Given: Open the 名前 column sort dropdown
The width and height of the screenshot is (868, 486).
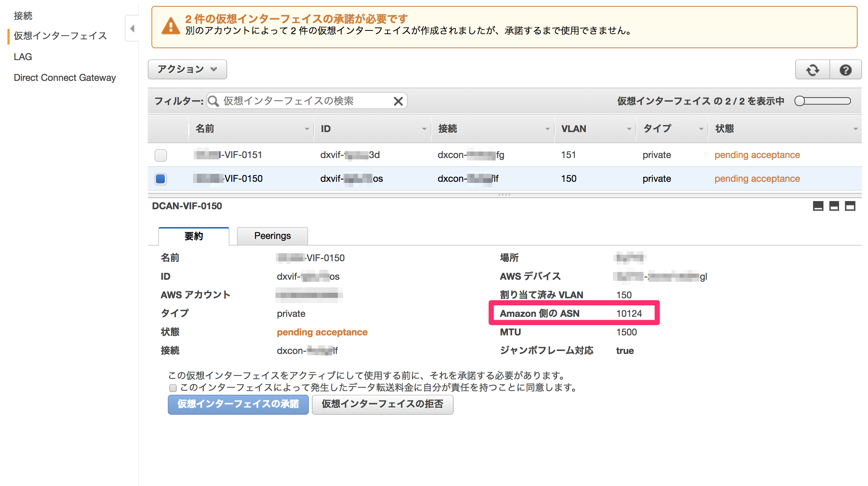Looking at the screenshot, I should (307, 129).
